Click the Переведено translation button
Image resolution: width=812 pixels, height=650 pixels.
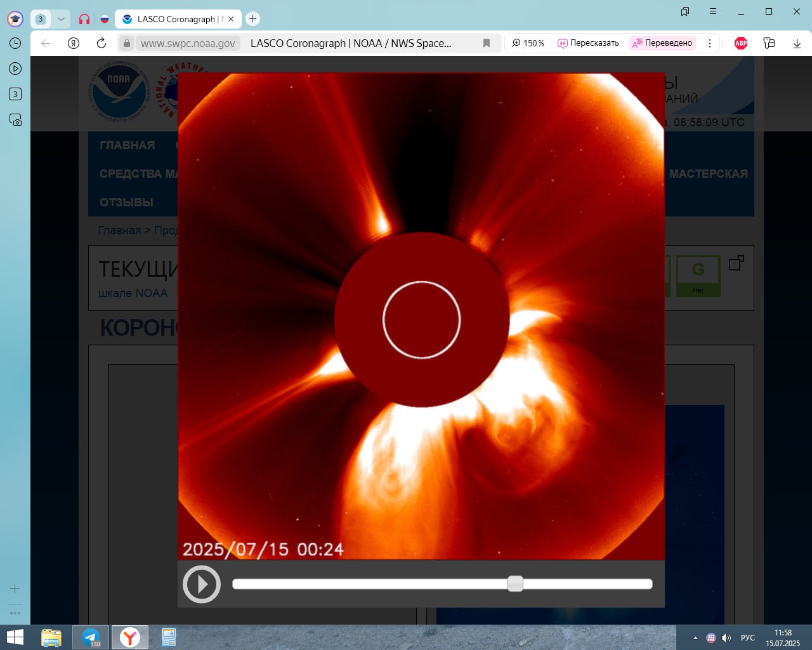point(662,43)
